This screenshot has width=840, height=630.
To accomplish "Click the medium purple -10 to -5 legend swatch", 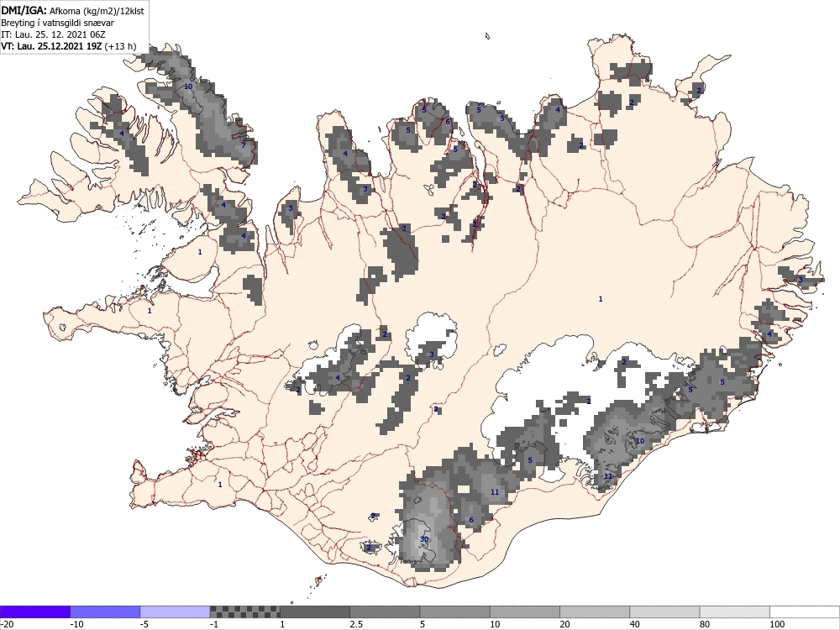I will pyautogui.click(x=105, y=612).
